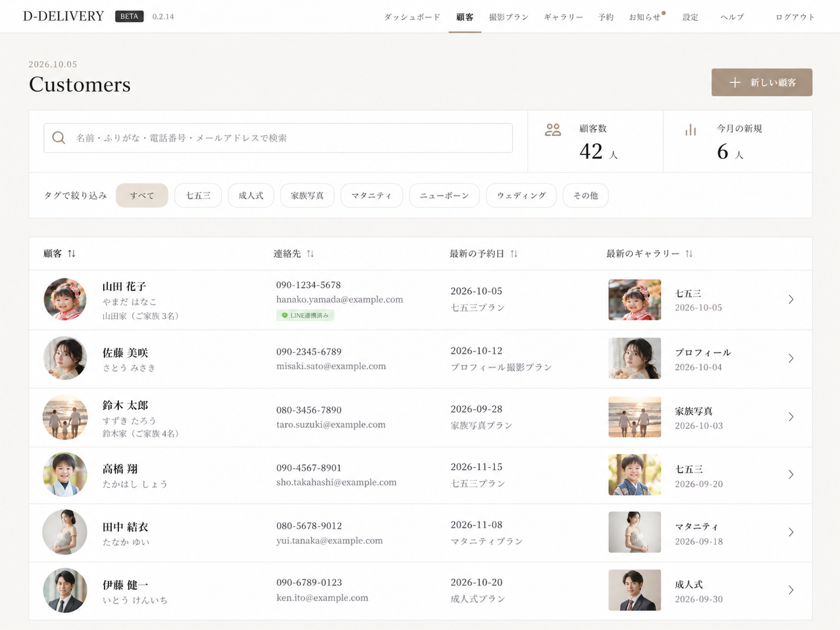The image size is (840, 630).
Task: Filter by マタニティ tag
Action: tap(372, 195)
